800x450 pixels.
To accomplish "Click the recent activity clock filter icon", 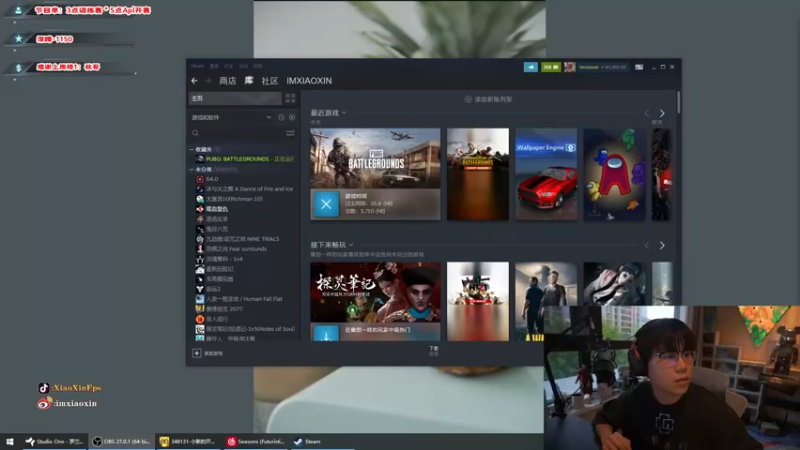I will pos(281,117).
